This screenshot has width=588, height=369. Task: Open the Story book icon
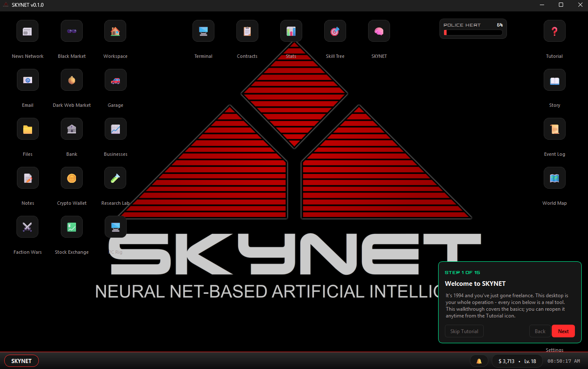(x=555, y=80)
